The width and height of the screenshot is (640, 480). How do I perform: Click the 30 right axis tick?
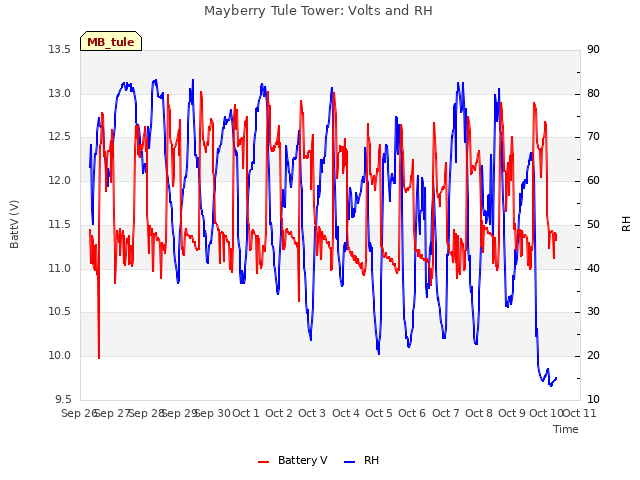pyautogui.click(x=593, y=311)
